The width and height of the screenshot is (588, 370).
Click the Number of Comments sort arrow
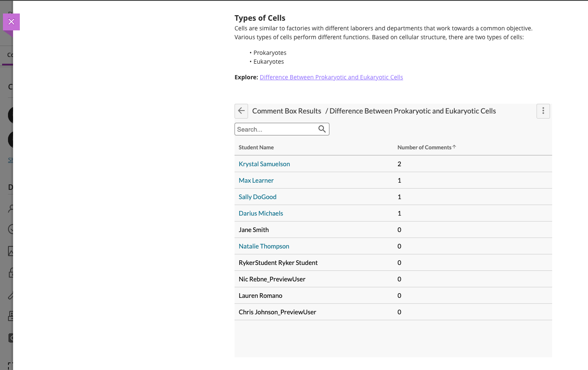454,147
